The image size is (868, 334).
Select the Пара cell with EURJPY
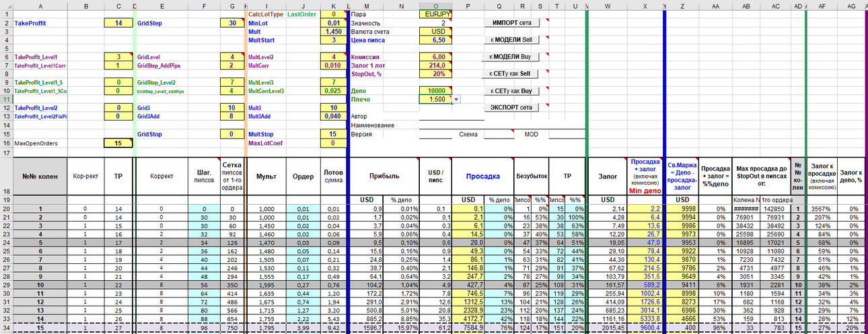pos(435,13)
